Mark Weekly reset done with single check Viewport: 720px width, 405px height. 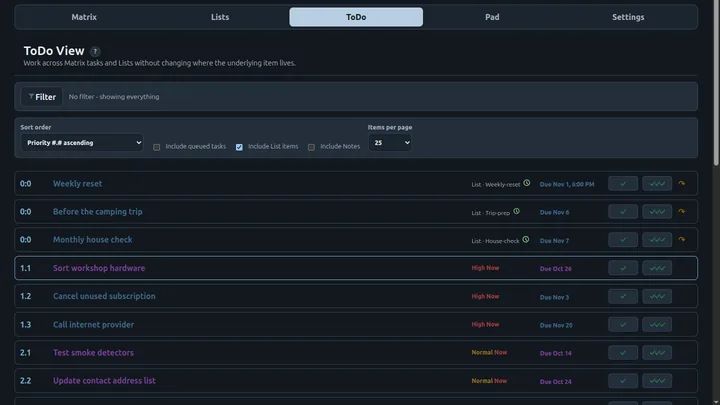[x=623, y=184]
